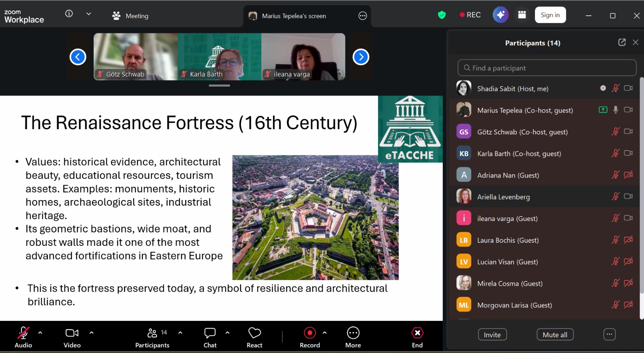Toggle the microphone for Götz Schwab
Screen dimensions: 644x353
[615, 132]
